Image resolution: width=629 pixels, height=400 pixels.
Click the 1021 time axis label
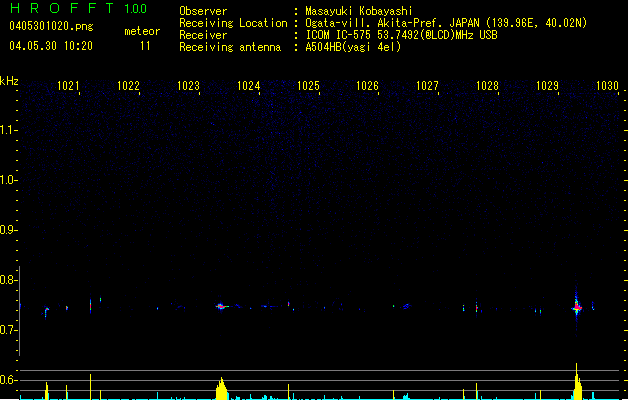(68, 85)
